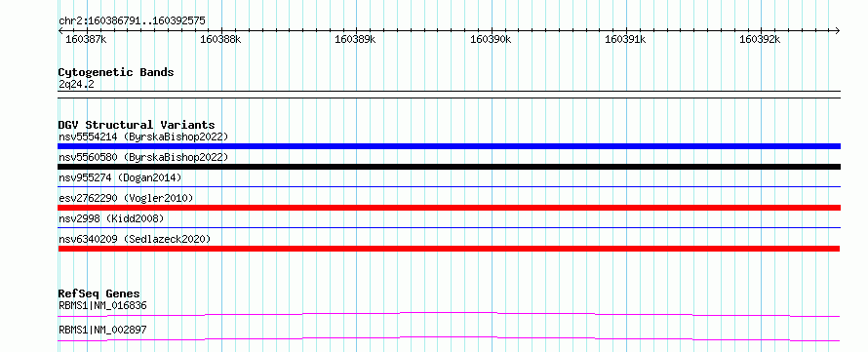Click the 160387k ruler label
Viewport: 868px width, 352px height.
click(x=86, y=40)
